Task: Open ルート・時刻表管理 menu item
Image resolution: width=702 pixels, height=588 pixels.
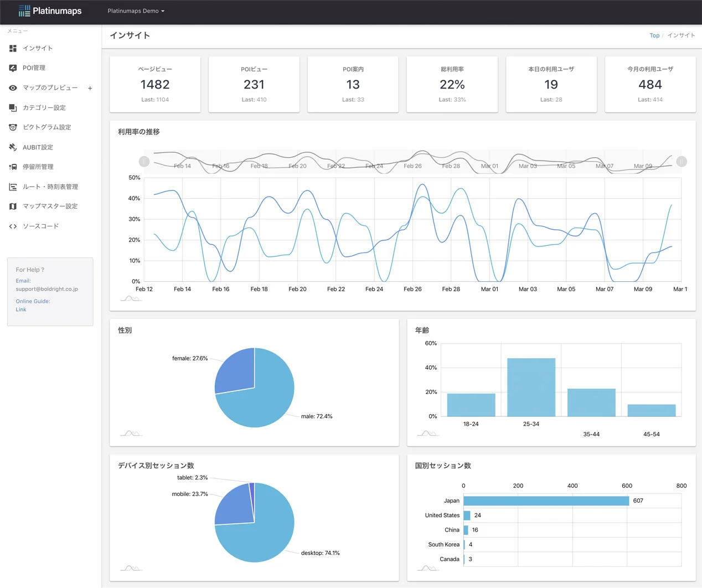Action: pyautogui.click(x=50, y=187)
